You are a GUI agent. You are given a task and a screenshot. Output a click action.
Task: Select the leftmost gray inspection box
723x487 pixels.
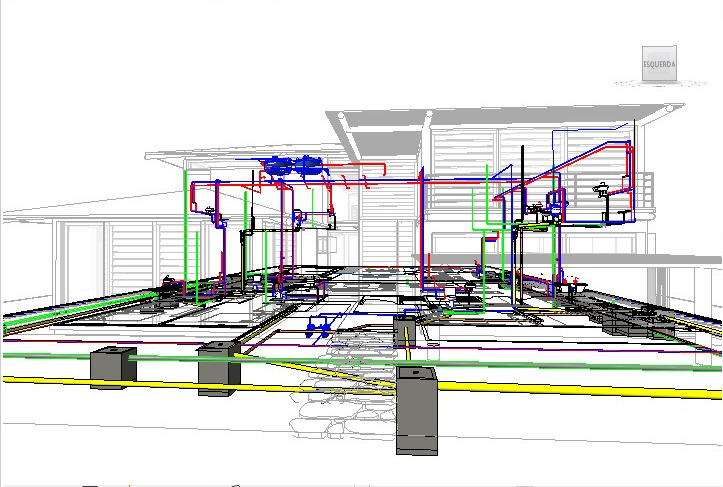[113, 368]
